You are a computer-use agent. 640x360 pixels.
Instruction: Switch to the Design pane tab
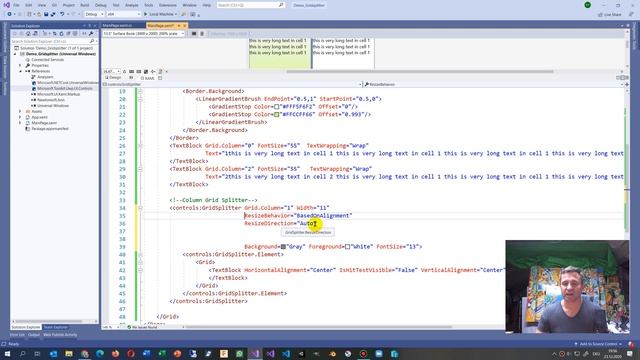[113, 78]
